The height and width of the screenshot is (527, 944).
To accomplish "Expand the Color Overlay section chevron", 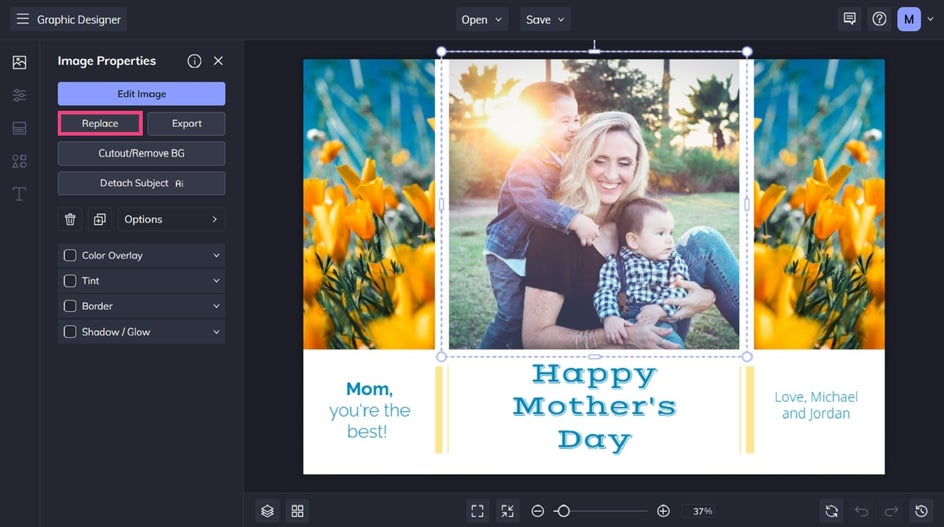I will [216, 255].
